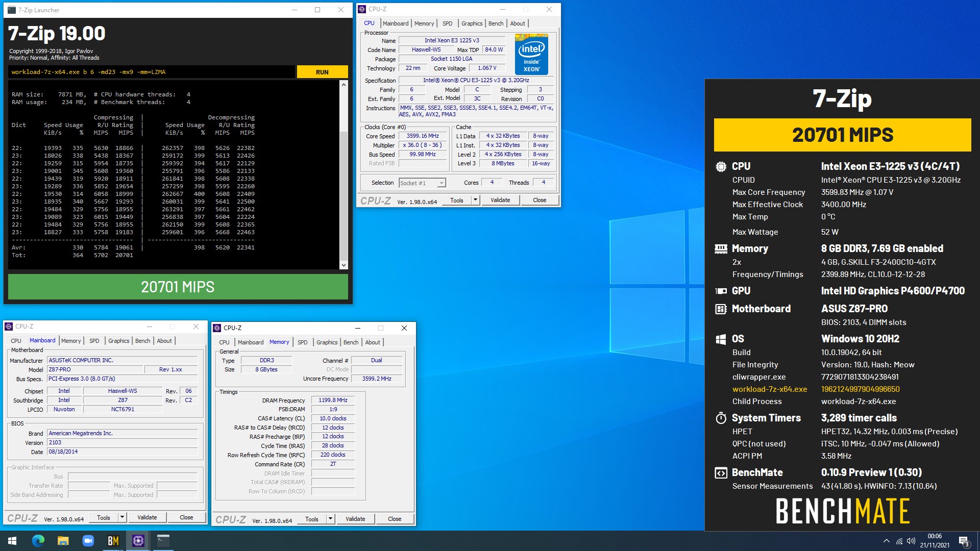Expand Tools dropdown arrow in top CPU-Z window
This screenshot has height=551, width=980.
pyautogui.click(x=475, y=200)
